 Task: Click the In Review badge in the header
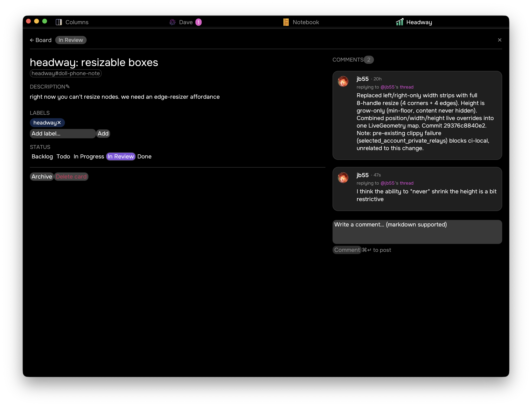click(71, 40)
